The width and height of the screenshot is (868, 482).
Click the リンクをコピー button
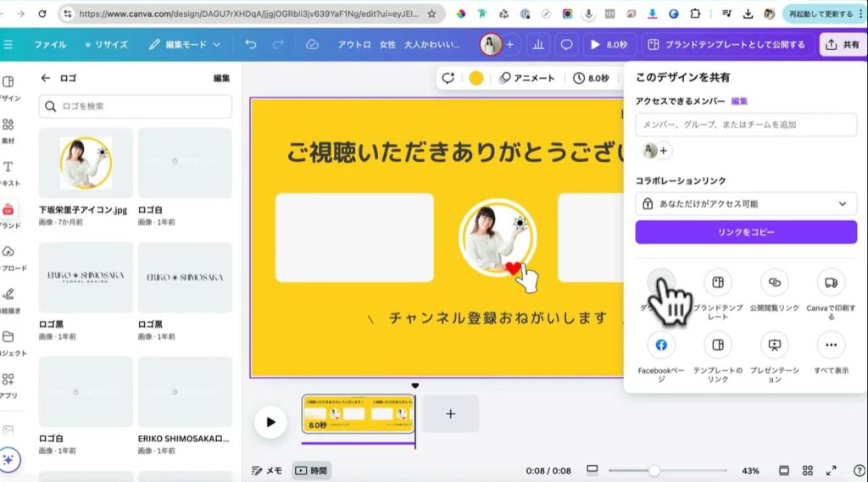tap(746, 232)
